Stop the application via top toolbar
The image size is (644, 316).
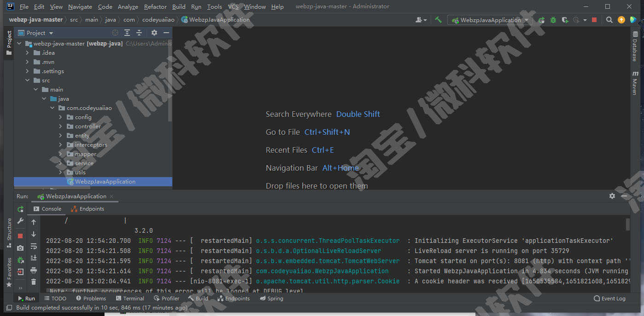coord(594,20)
